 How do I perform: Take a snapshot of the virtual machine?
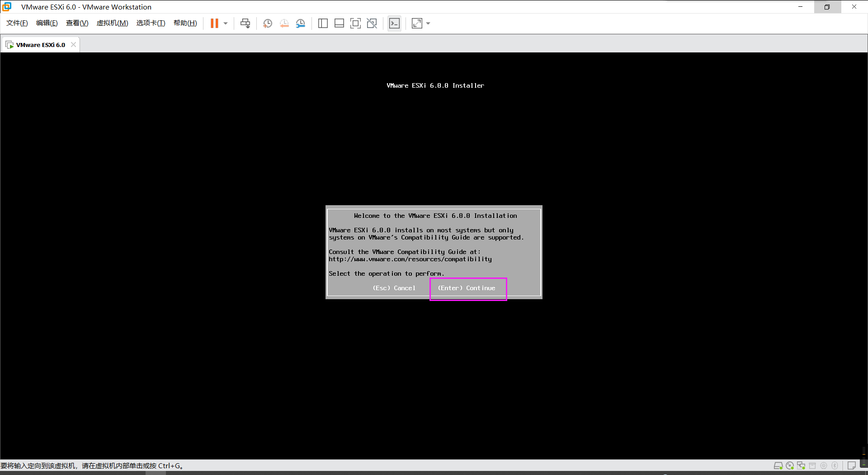coord(268,24)
